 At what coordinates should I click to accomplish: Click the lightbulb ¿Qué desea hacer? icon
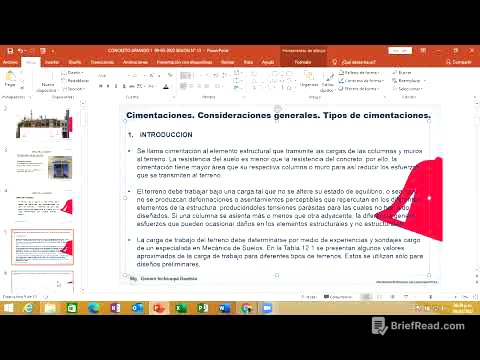[335, 62]
